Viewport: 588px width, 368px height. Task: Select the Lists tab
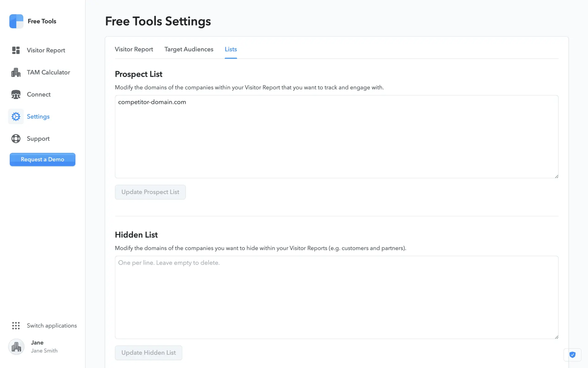[231, 49]
